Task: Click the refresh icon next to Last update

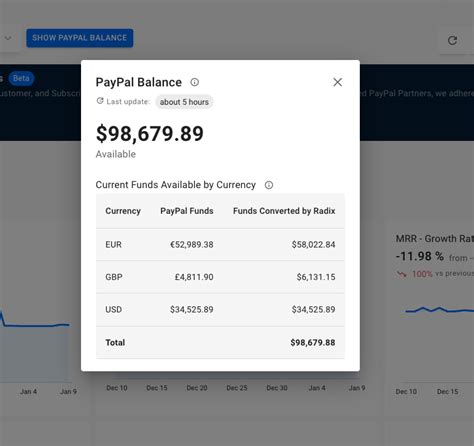Action: (x=100, y=101)
